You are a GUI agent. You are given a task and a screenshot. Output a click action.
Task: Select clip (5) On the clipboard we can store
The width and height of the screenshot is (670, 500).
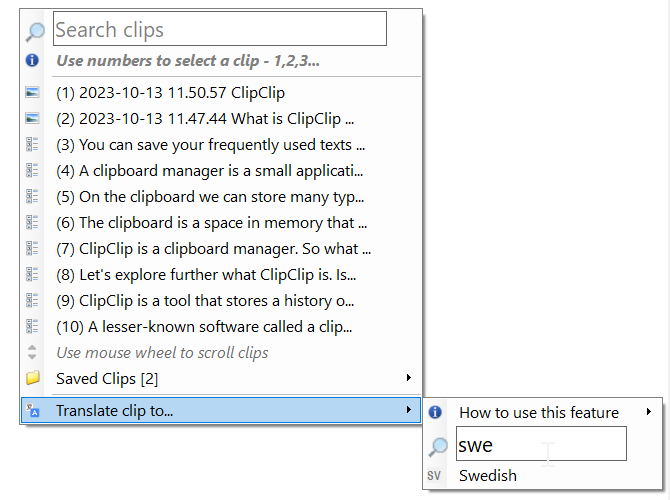point(221,197)
